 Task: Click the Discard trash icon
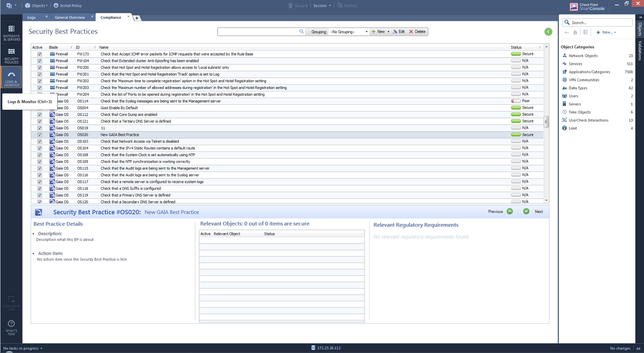[290, 6]
